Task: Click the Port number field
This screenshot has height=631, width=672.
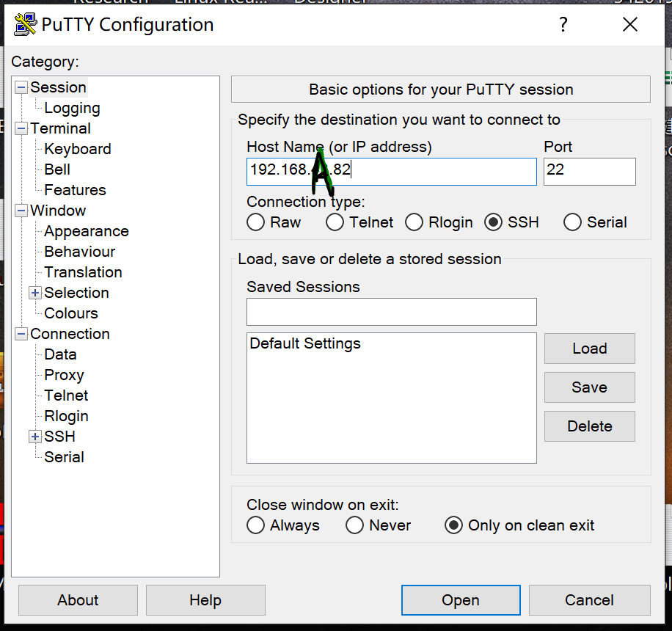Action: pyautogui.click(x=590, y=172)
